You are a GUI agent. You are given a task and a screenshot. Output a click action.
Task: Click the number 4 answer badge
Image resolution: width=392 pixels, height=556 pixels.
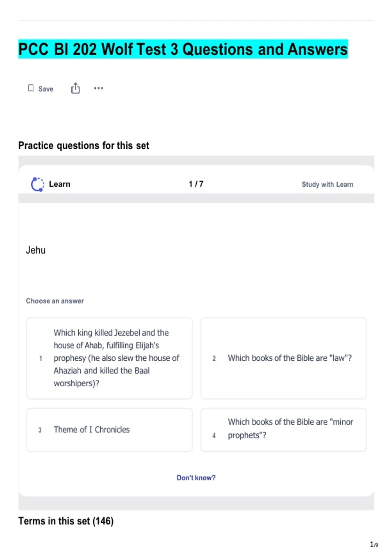[214, 436]
